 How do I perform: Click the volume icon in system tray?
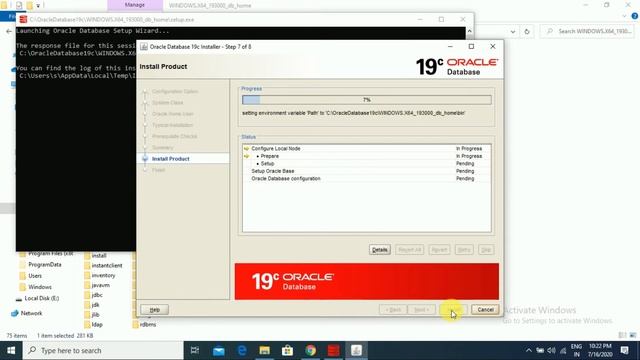(x=551, y=351)
